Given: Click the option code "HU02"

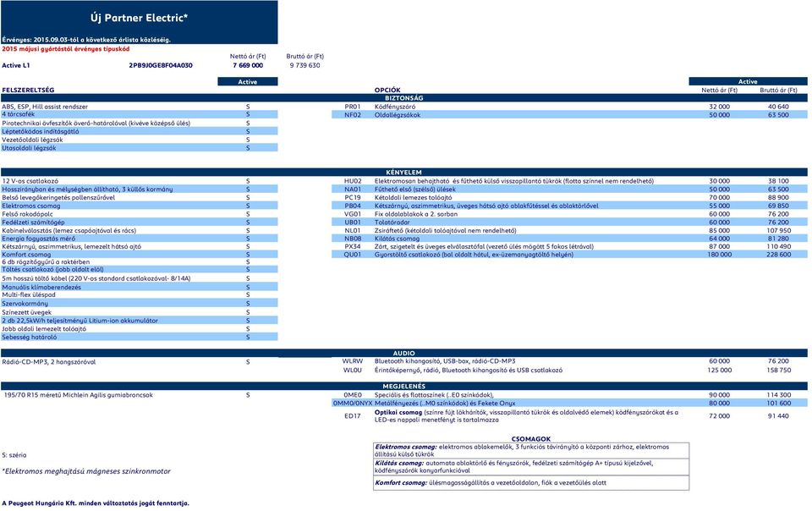Looking at the screenshot, I should [353, 181].
